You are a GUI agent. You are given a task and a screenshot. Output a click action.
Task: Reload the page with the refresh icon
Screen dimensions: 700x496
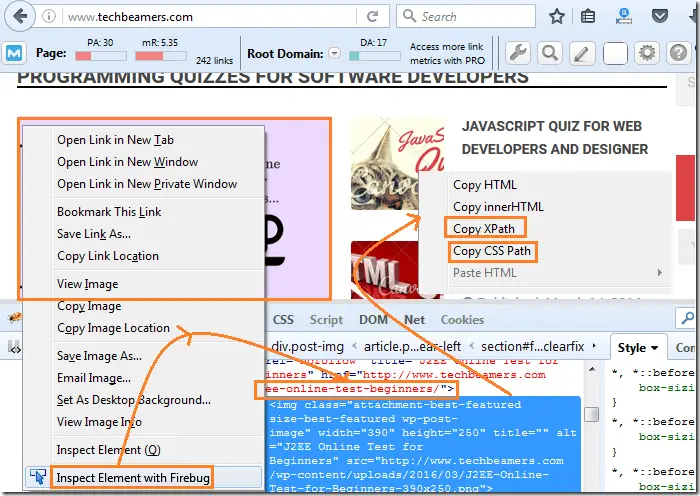[372, 17]
